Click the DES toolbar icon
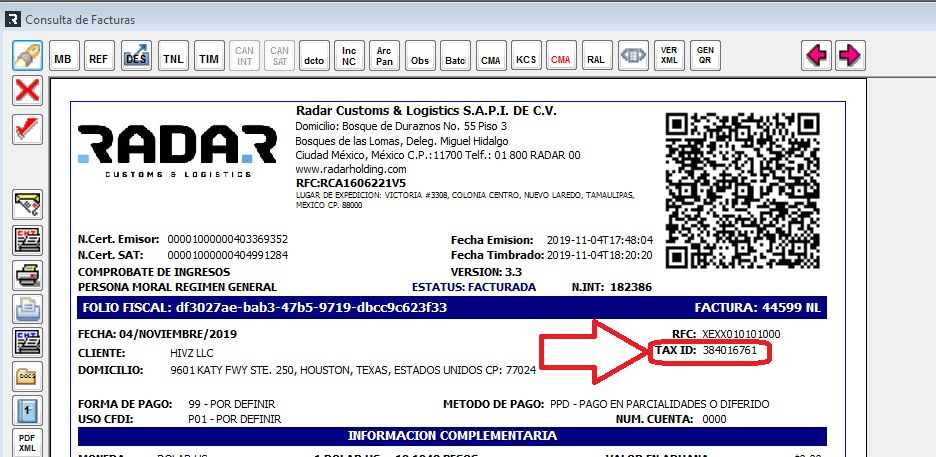The image size is (936, 457). point(136,55)
